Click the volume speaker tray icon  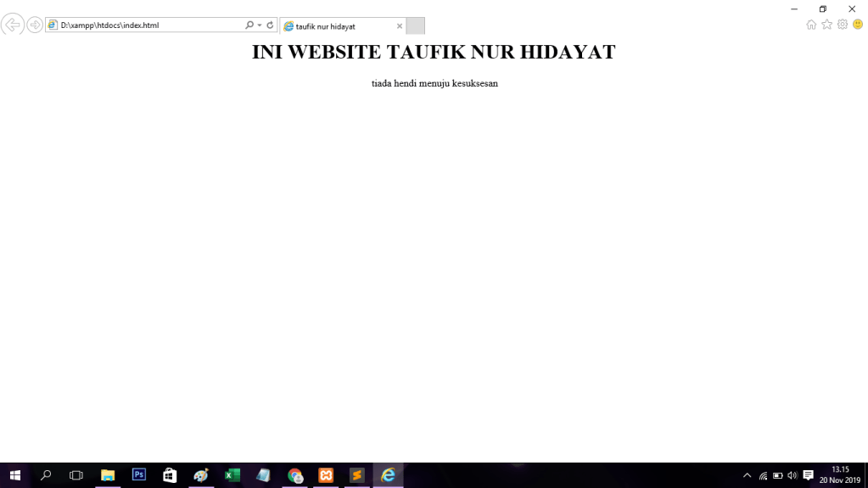792,475
